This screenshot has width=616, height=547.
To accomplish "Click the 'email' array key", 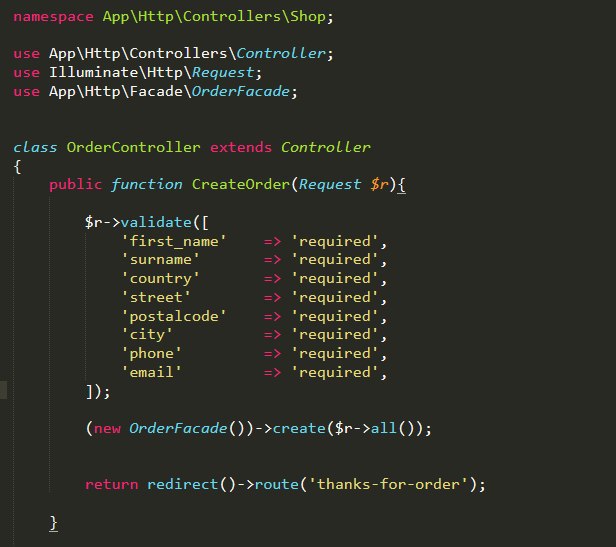I will pyautogui.click(x=152, y=373).
